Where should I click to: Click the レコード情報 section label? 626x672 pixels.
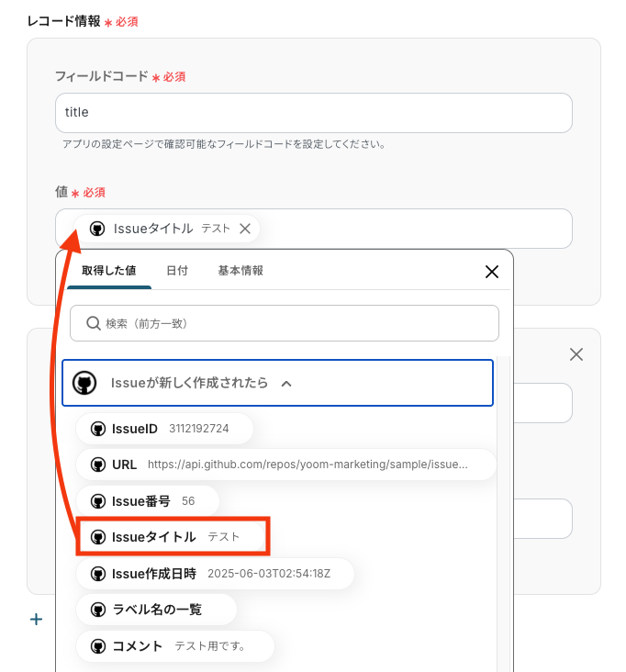pos(63,21)
